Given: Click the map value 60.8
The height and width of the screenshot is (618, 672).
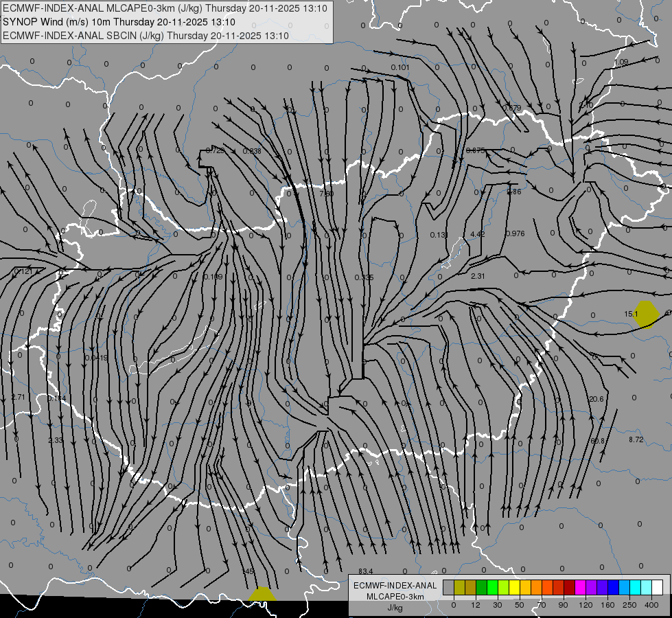Looking at the screenshot, I should click(597, 441).
